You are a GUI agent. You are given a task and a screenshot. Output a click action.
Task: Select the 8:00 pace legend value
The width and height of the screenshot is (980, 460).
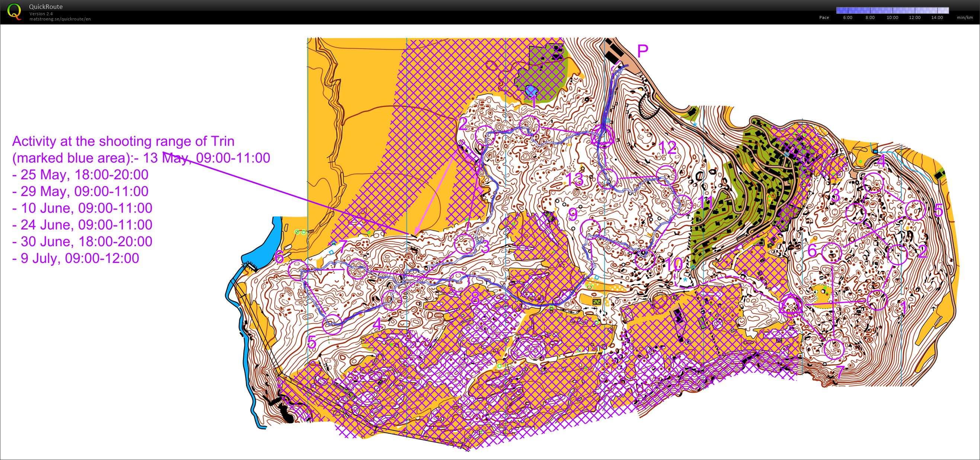(x=870, y=17)
